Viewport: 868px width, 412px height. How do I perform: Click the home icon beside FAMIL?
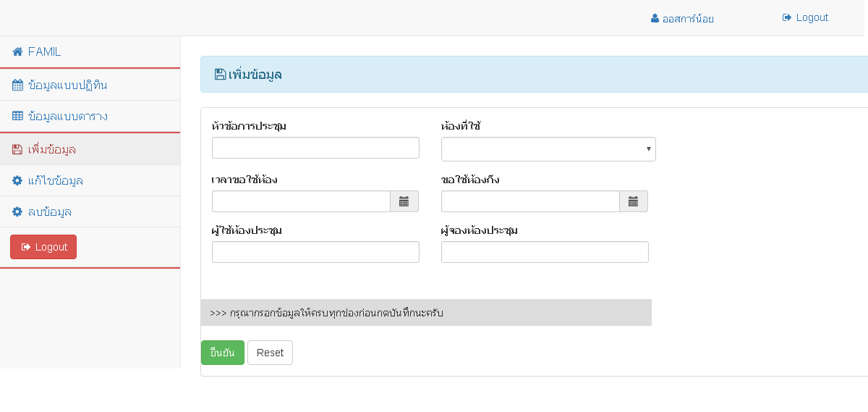click(18, 52)
